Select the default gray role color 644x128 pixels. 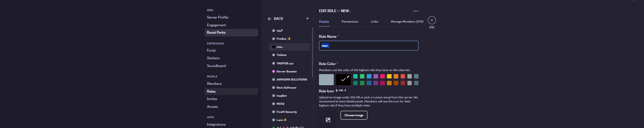point(326,79)
